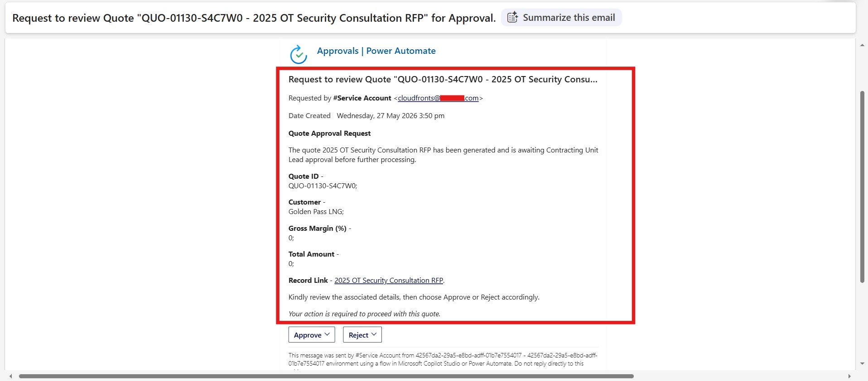The width and height of the screenshot is (868, 381).
Task: Click the Quote ID value QUO-01130-S4C7W0
Action: click(x=323, y=186)
